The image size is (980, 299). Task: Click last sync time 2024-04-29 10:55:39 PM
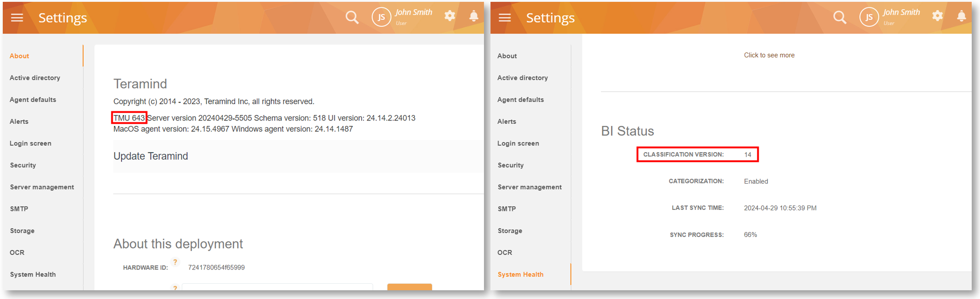click(x=780, y=208)
